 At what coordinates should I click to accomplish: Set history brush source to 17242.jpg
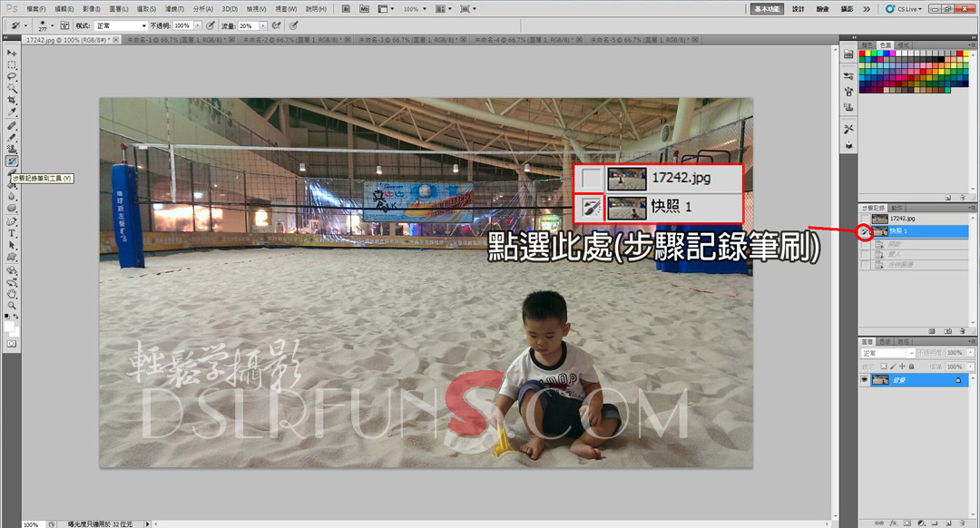[x=865, y=219]
